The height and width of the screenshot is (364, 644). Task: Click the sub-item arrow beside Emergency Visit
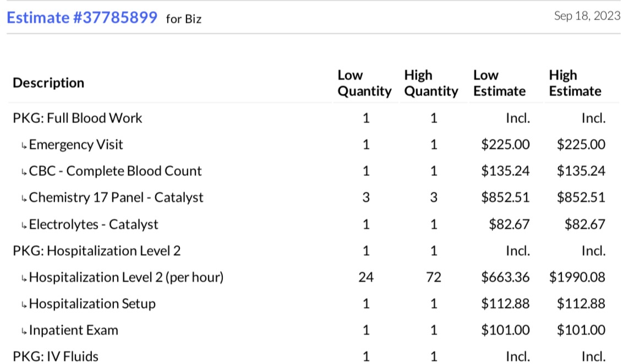[x=24, y=146]
